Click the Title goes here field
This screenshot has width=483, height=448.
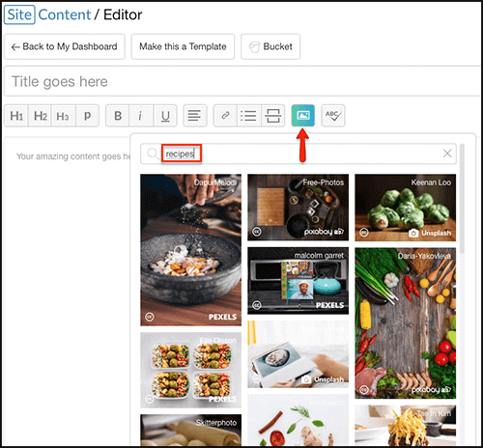[242, 81]
